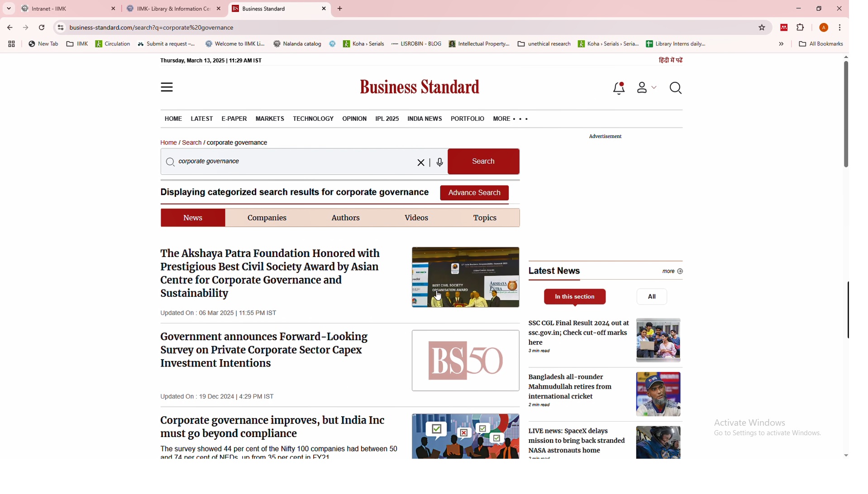Bookmark this page with star icon

tap(762, 28)
